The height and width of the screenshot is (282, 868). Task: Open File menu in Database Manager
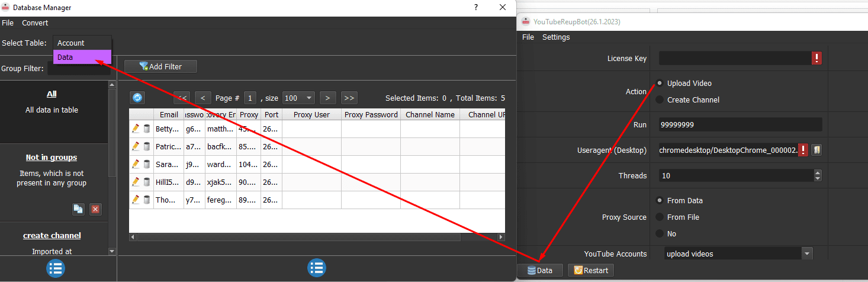click(8, 23)
